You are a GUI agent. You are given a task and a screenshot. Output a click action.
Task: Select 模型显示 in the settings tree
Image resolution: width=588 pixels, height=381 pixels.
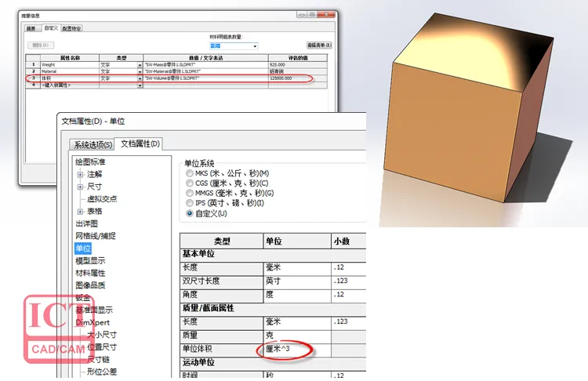tap(90, 260)
